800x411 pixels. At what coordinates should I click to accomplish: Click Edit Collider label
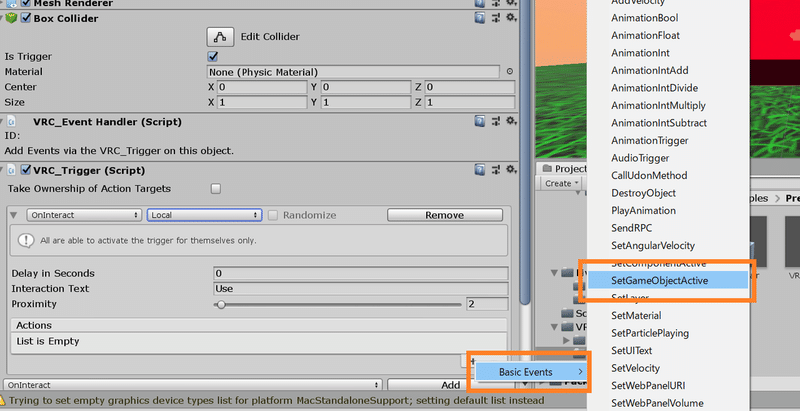pos(270,37)
